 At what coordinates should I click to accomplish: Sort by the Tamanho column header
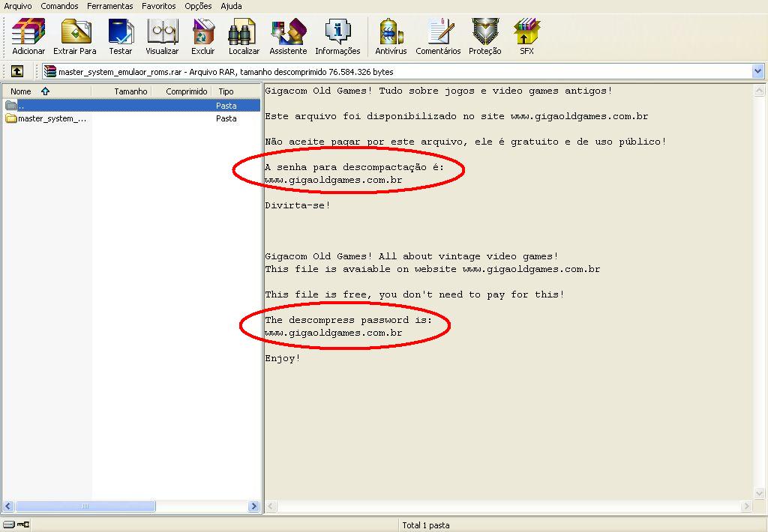tap(130, 91)
